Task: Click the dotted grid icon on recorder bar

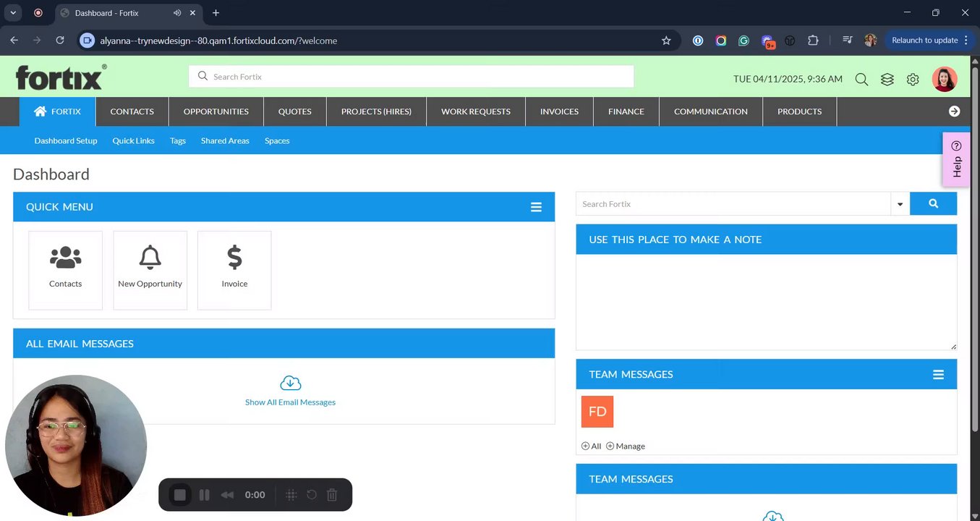Action: pyautogui.click(x=291, y=495)
